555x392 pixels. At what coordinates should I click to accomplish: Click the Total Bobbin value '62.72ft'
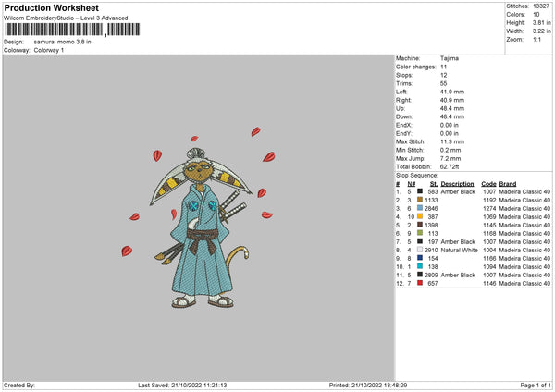450,166
